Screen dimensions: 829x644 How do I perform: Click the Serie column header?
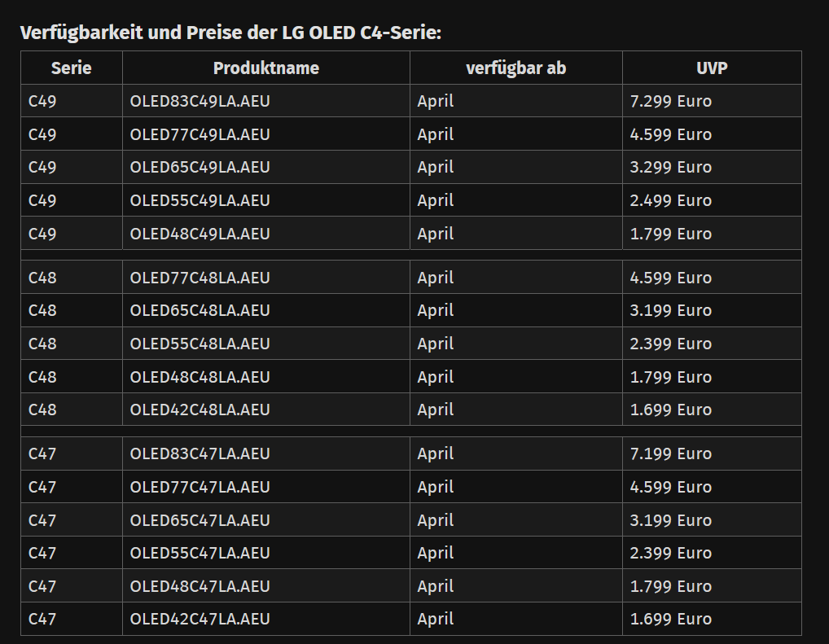click(72, 68)
